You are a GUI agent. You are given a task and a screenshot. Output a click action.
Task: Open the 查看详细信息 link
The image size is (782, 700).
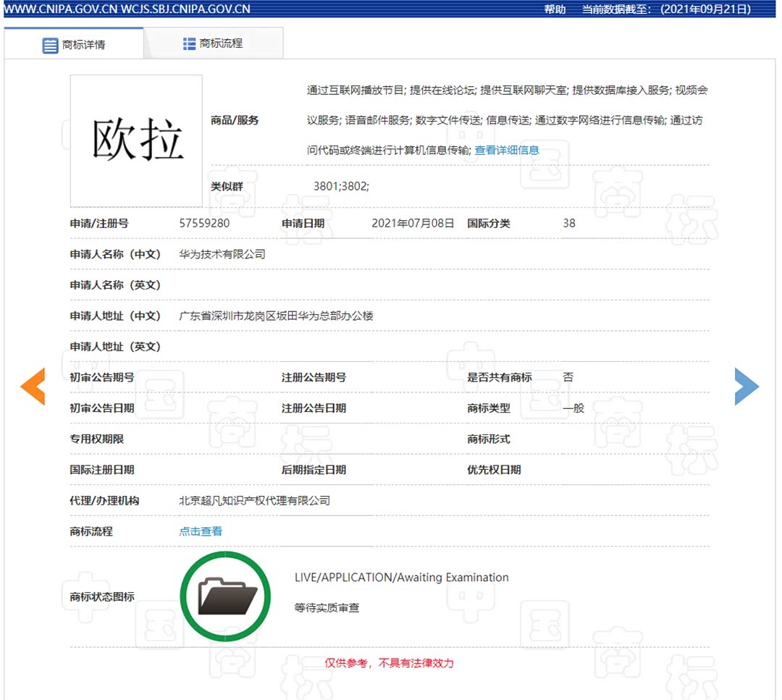(507, 150)
